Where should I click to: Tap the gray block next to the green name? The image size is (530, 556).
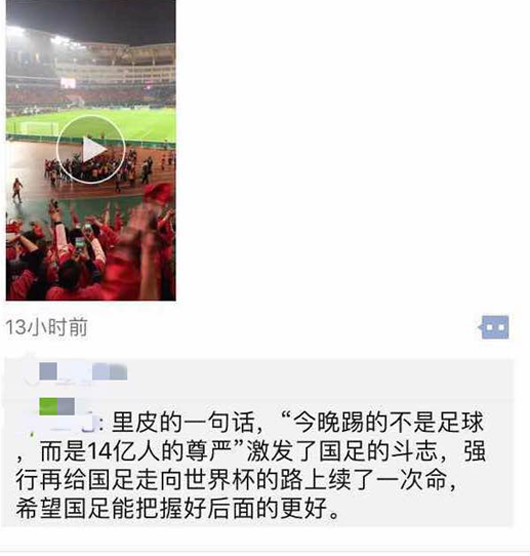coord(66,406)
